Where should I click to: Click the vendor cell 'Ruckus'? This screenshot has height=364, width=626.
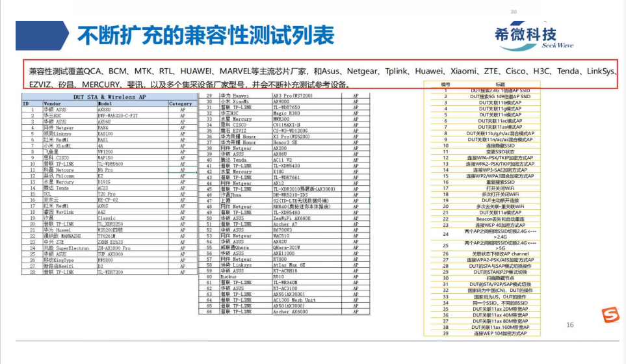228,277
